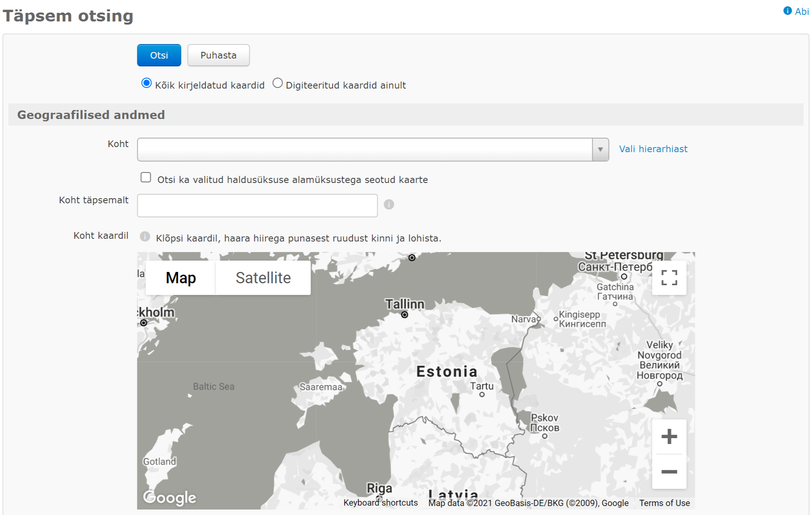Switch the map to Satellite view
This screenshot has height=515, width=812.
[x=263, y=278]
